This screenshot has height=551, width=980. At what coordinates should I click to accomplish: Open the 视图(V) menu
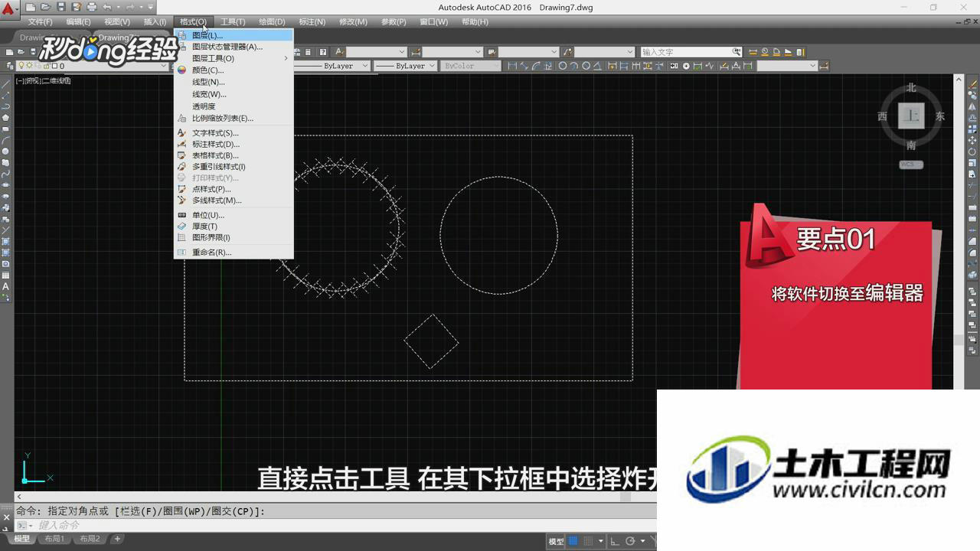(x=116, y=21)
